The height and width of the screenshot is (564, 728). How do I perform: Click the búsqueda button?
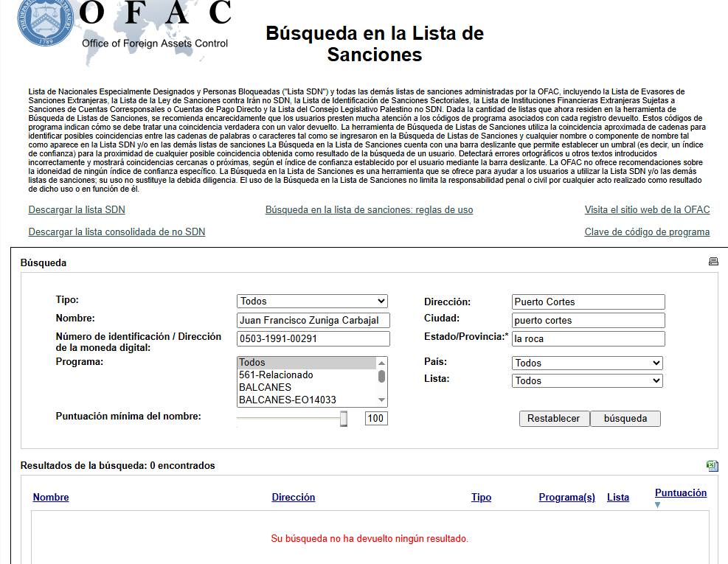point(625,419)
